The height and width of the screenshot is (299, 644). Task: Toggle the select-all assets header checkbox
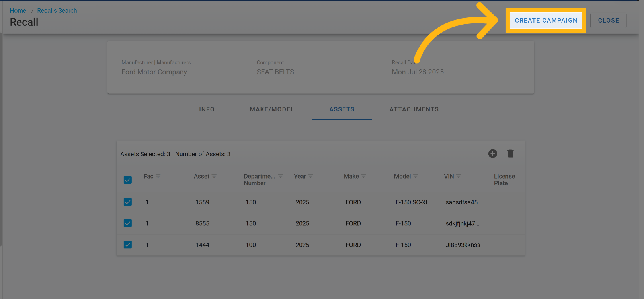[x=128, y=180]
